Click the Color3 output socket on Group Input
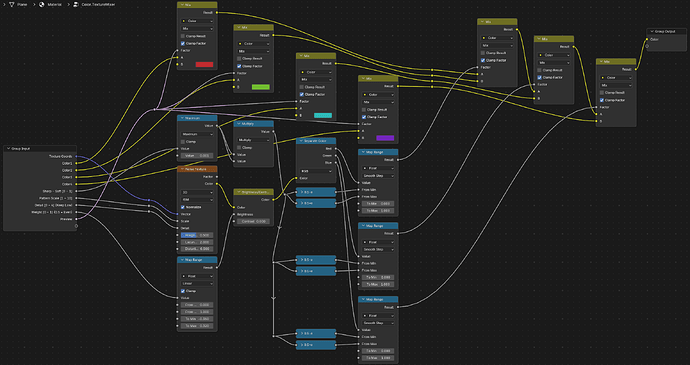 pos(76,177)
